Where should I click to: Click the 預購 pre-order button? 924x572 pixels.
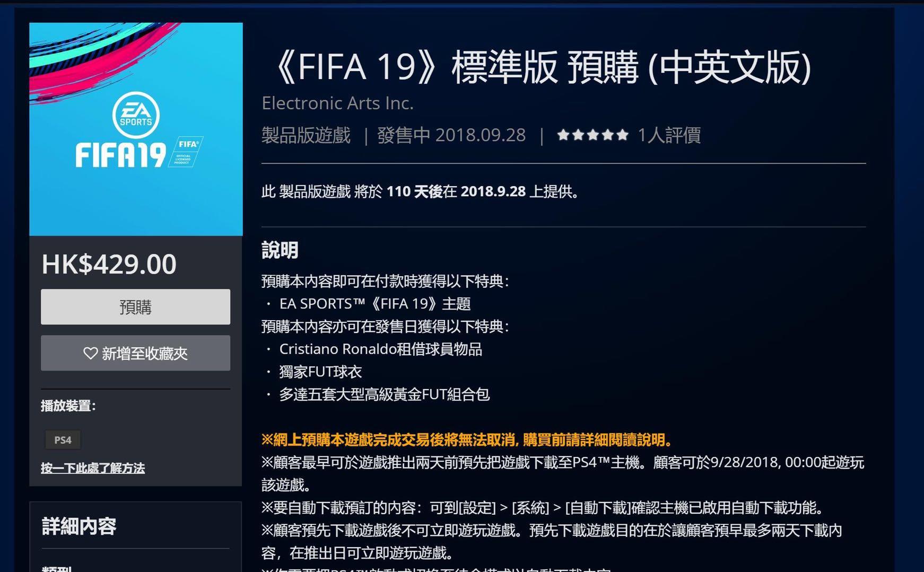[x=135, y=307]
